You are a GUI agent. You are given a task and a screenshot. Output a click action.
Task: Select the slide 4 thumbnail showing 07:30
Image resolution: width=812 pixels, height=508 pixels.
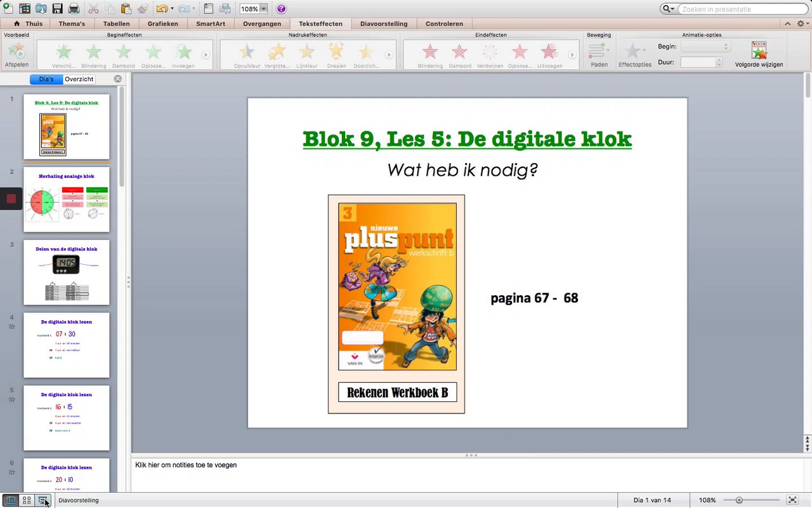tap(67, 345)
